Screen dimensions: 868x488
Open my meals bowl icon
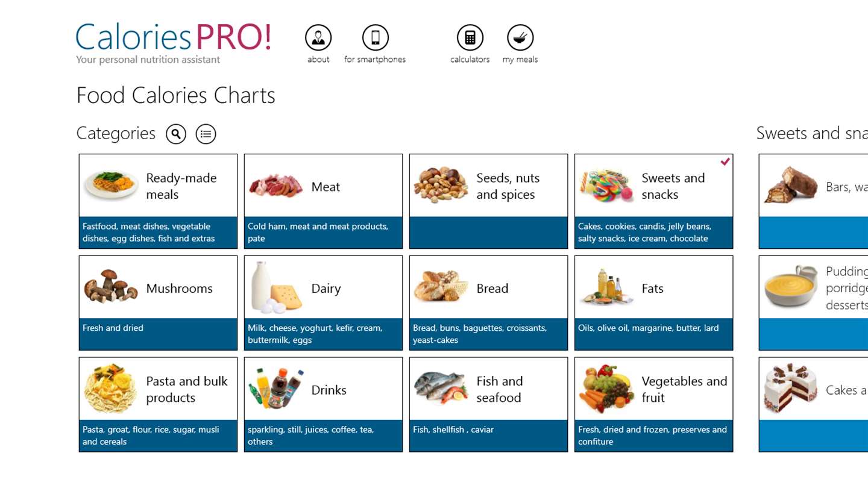point(520,38)
